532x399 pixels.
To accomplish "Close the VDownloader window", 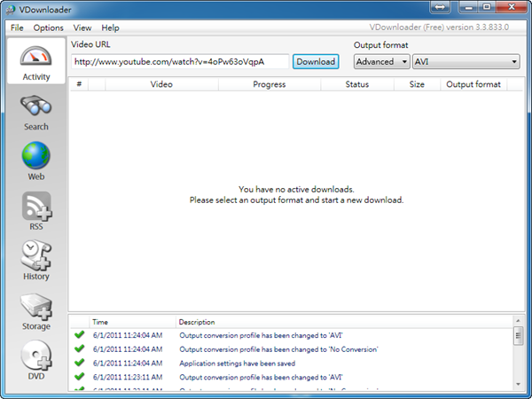I will click(512, 7).
